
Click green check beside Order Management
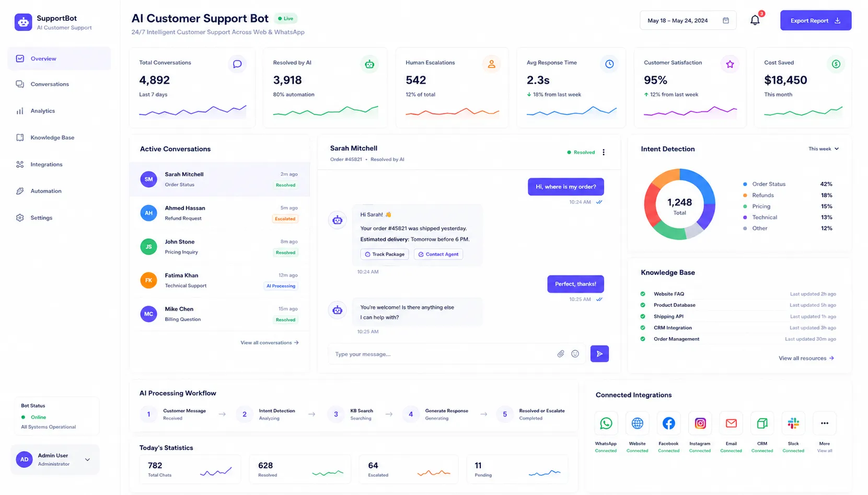(x=643, y=339)
